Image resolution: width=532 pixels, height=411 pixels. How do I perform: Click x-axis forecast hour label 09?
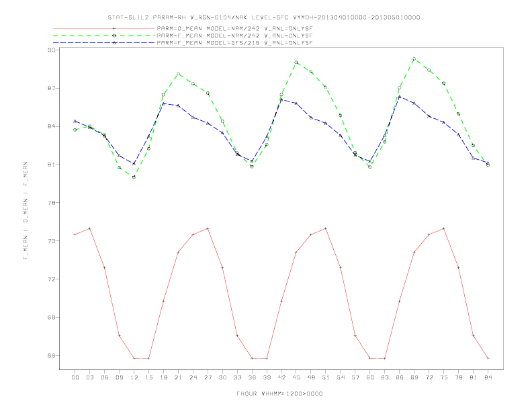(120, 377)
